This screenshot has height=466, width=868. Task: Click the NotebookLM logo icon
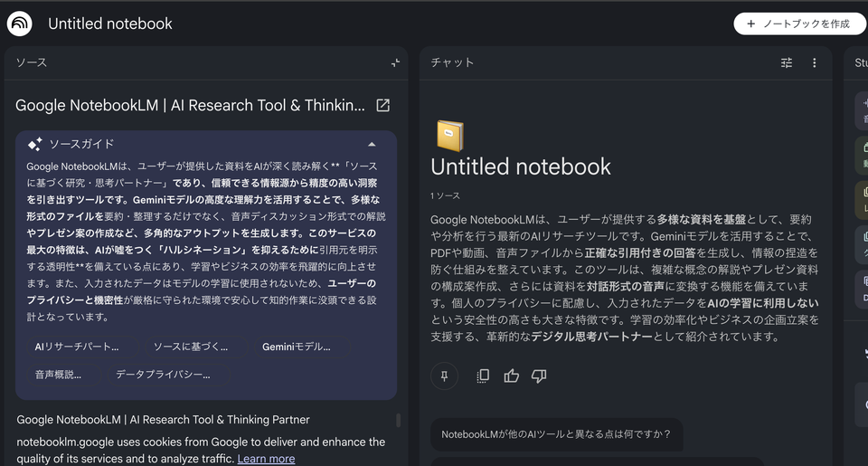point(19,24)
